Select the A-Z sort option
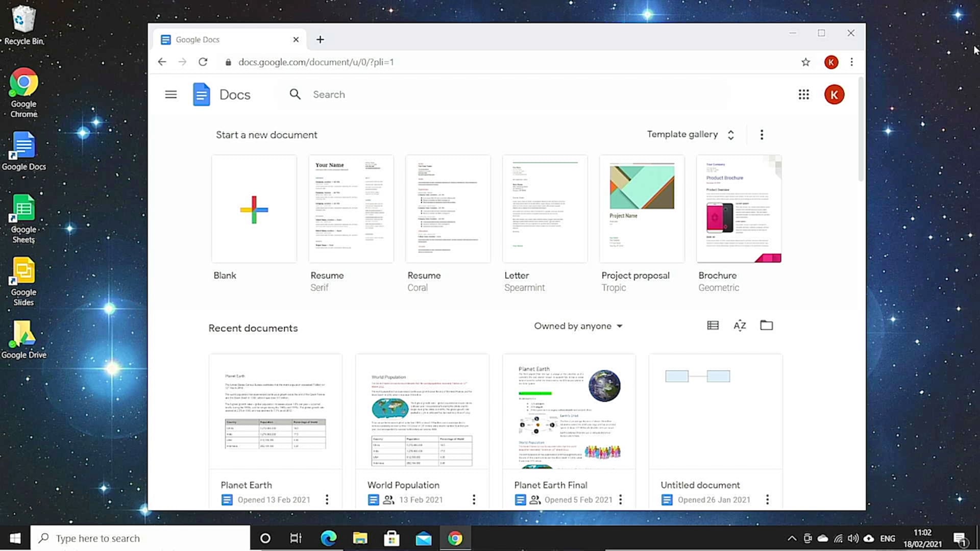Image resolution: width=980 pixels, height=551 pixels. (740, 325)
